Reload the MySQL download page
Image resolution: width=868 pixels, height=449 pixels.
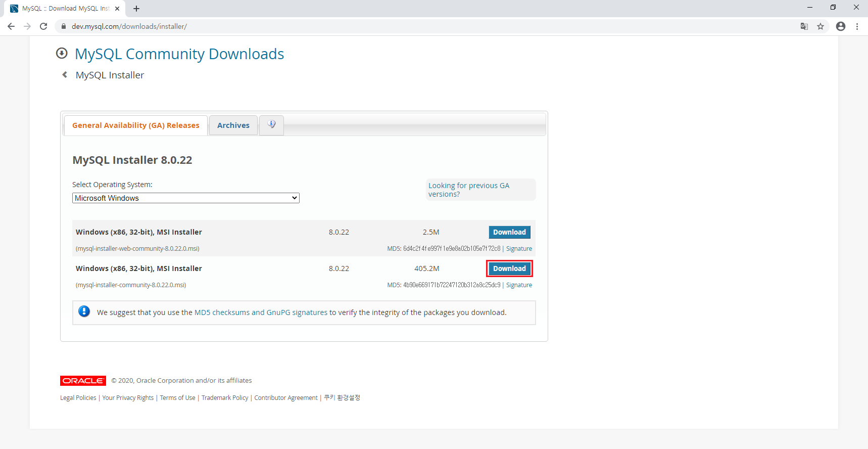coord(43,26)
